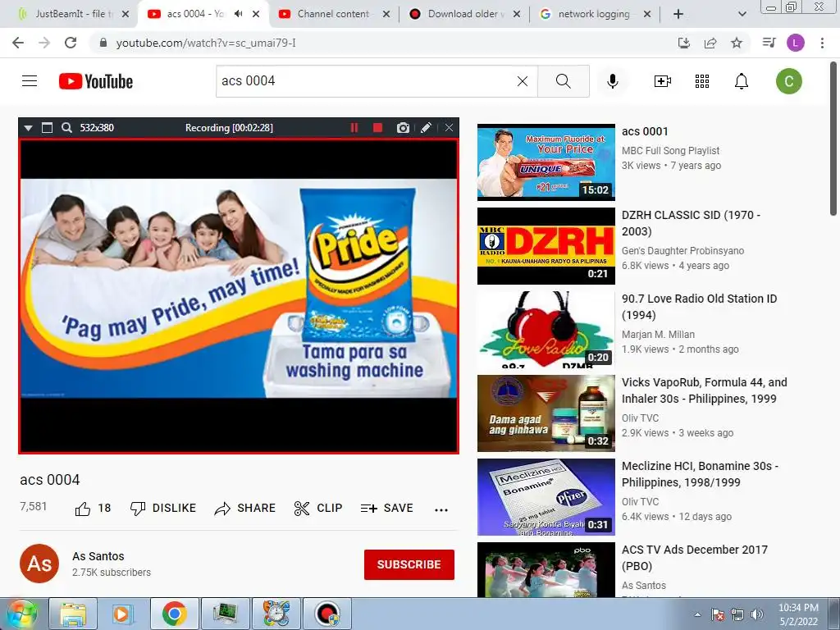
Task: Open the Create video icon
Action: tap(662, 81)
